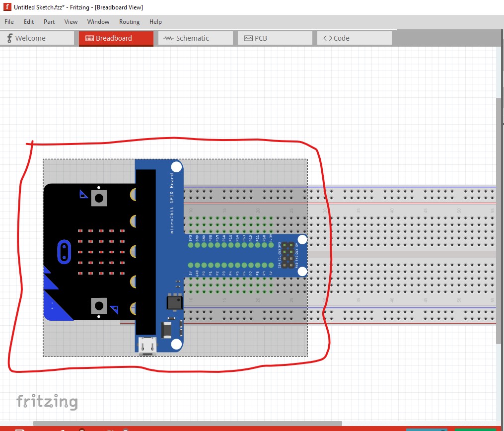504x431 pixels.
Task: Click the micro:bit LED matrix center
Action: (101, 252)
